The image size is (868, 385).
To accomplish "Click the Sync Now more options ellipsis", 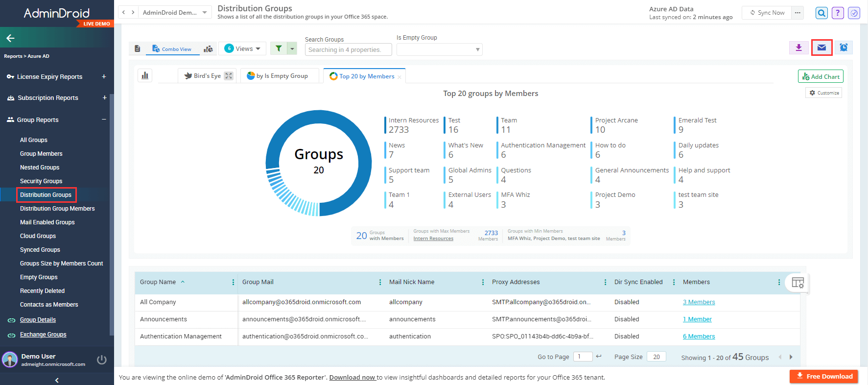I will click(x=798, y=13).
